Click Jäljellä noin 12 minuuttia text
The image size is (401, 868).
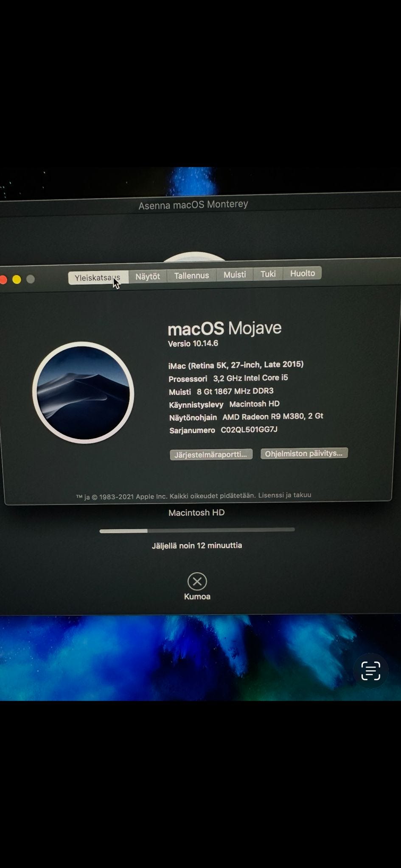click(x=197, y=545)
